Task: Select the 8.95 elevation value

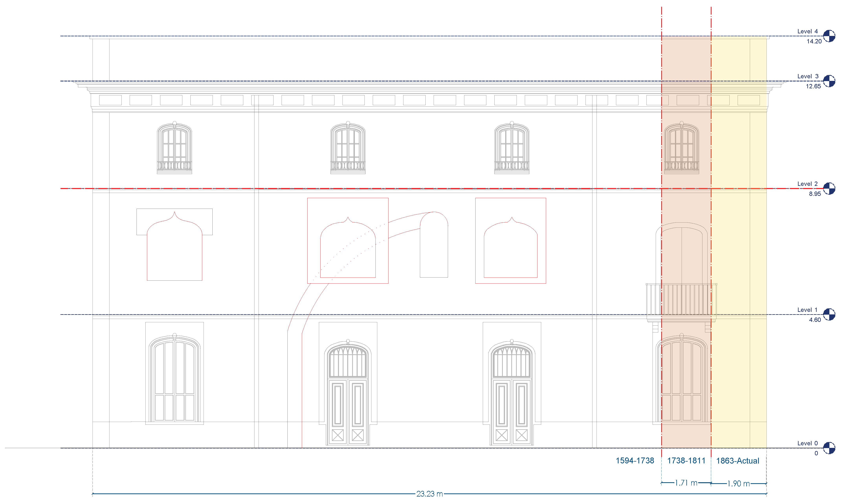Action: 814,194
